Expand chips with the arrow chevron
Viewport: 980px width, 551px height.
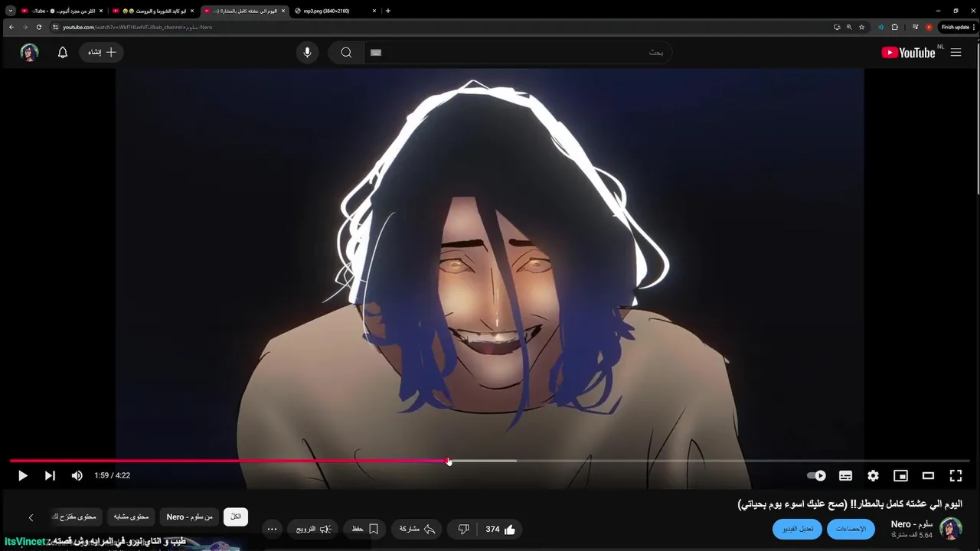[x=31, y=517]
